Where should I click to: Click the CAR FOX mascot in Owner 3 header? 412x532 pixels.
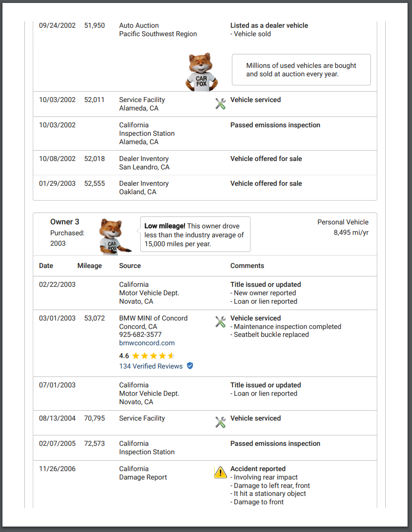(x=113, y=236)
